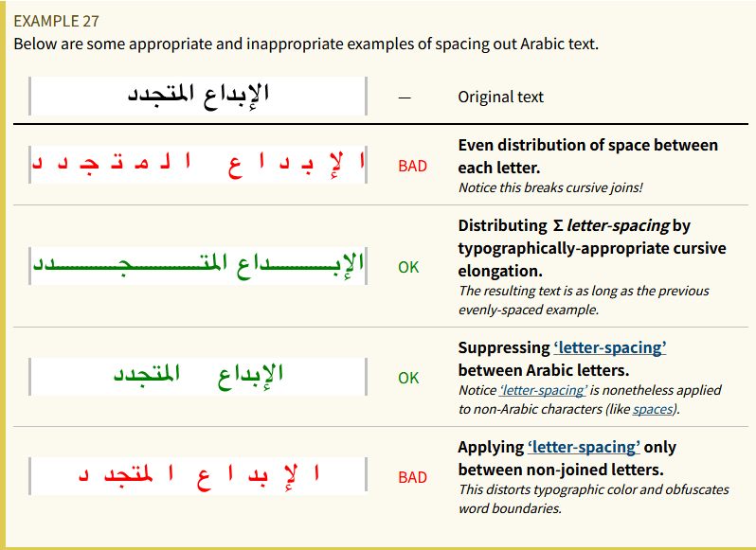Open 'letter-spacing' link in Applying heading
Viewport: 756px width, 550px height.
(584, 447)
